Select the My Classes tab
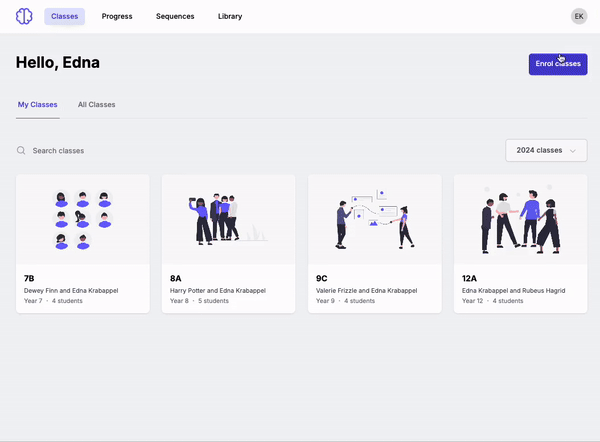 click(x=37, y=105)
